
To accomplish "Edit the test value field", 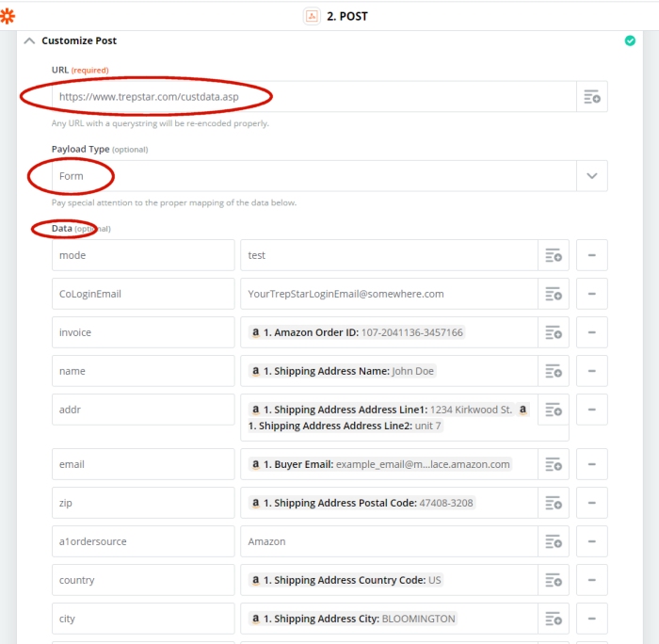I will tap(389, 255).
